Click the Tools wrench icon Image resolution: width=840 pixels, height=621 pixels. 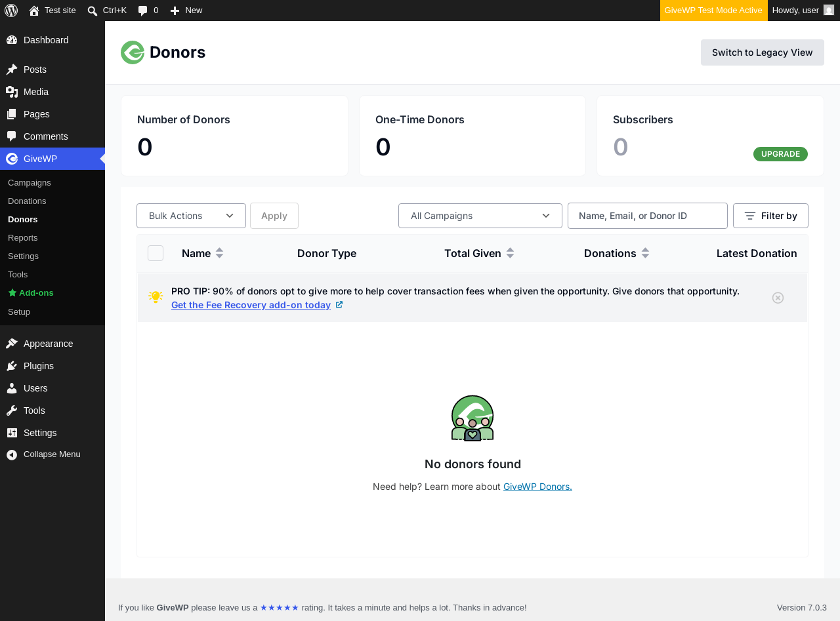[12, 411]
